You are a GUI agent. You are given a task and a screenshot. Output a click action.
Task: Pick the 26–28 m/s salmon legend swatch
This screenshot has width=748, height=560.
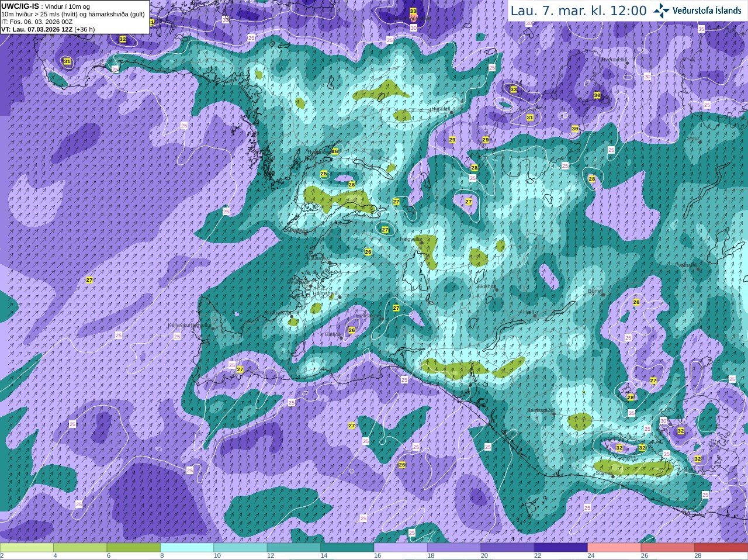pos(667,548)
